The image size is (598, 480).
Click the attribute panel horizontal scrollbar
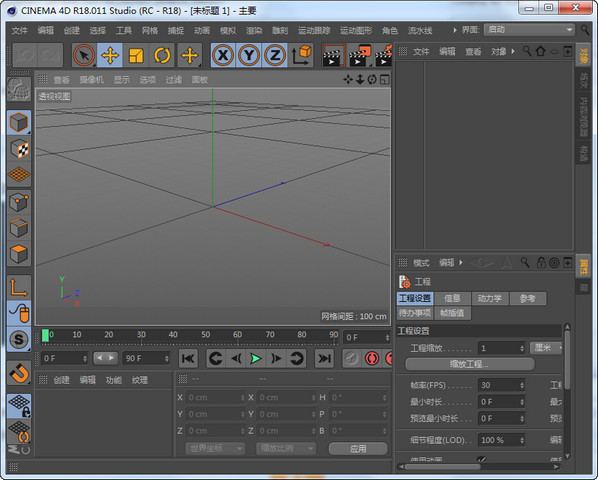click(442, 466)
